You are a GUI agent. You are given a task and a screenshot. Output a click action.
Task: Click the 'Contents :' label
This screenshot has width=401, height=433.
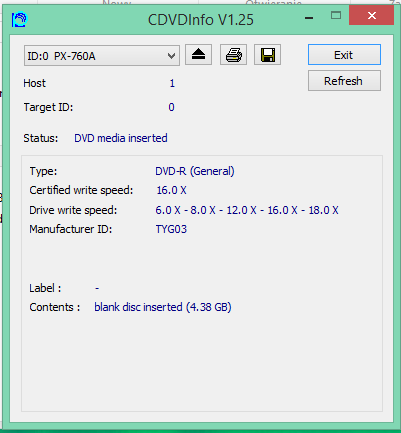point(55,307)
